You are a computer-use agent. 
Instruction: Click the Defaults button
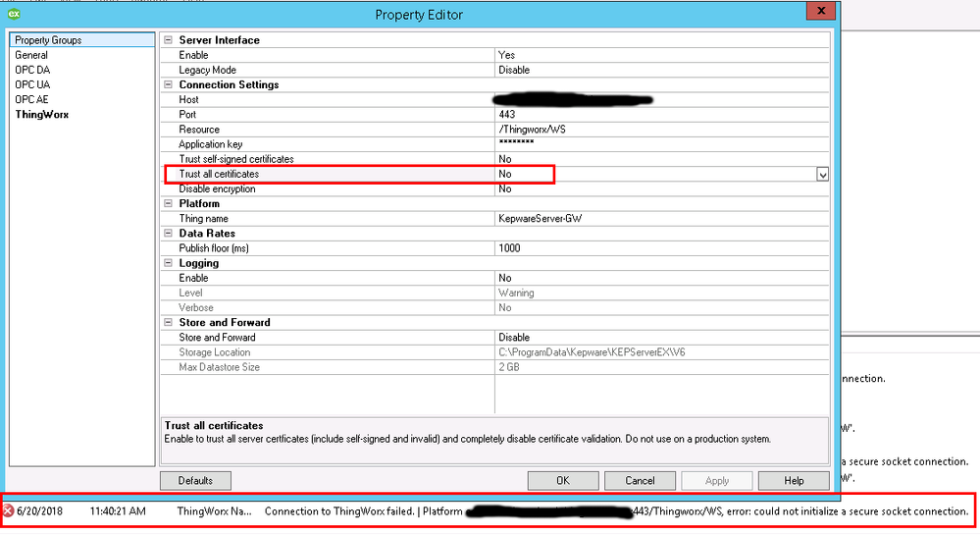pyautogui.click(x=195, y=481)
